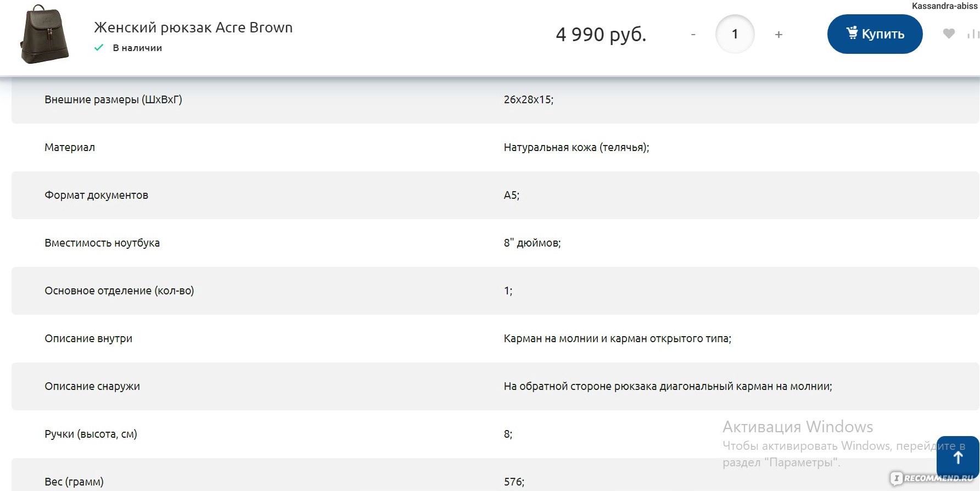980x491 pixels.
Task: Click the 4 990 руб. price
Action: click(x=601, y=35)
